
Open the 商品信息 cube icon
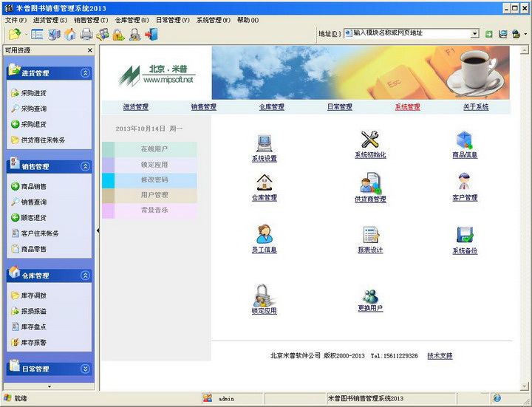click(x=465, y=140)
